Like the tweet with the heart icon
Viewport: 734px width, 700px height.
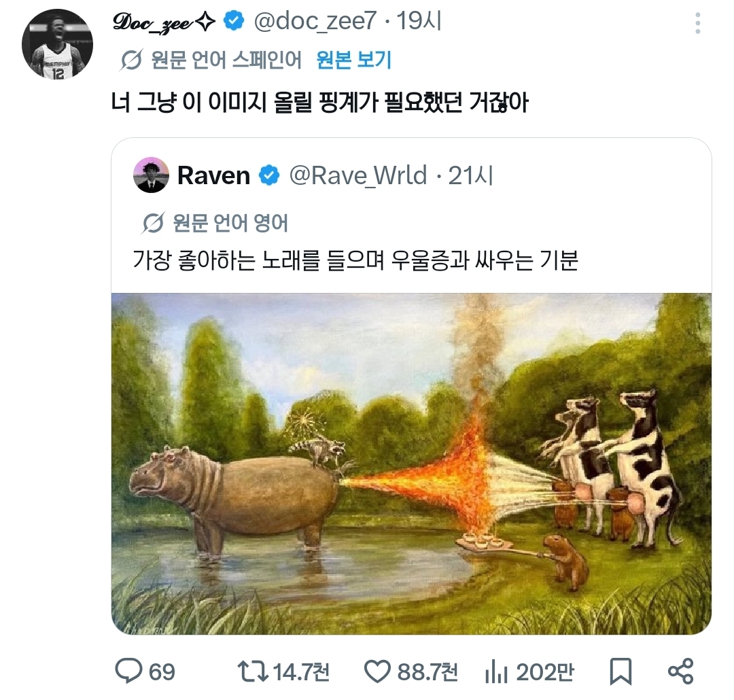coord(377,672)
